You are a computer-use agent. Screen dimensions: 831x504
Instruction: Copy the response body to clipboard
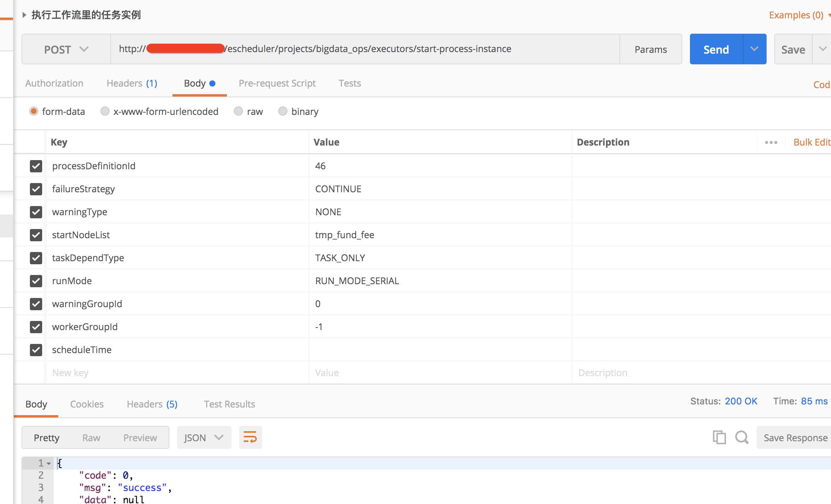point(719,437)
